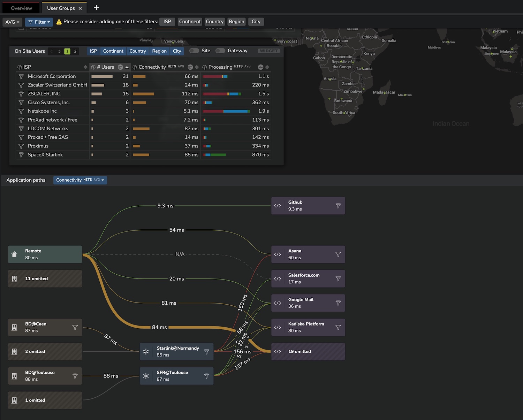Filter by Proximus funnel icon
Viewport: 523px width, 420px height.
tap(21, 146)
